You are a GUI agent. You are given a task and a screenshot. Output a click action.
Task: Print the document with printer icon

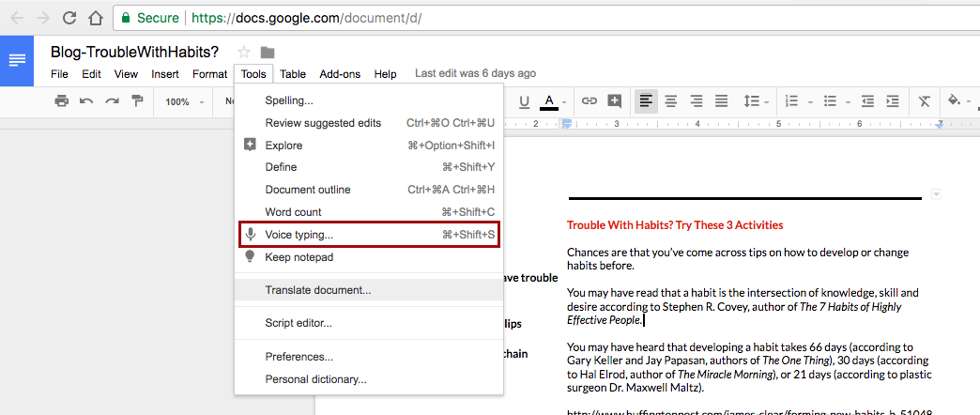coord(61,100)
